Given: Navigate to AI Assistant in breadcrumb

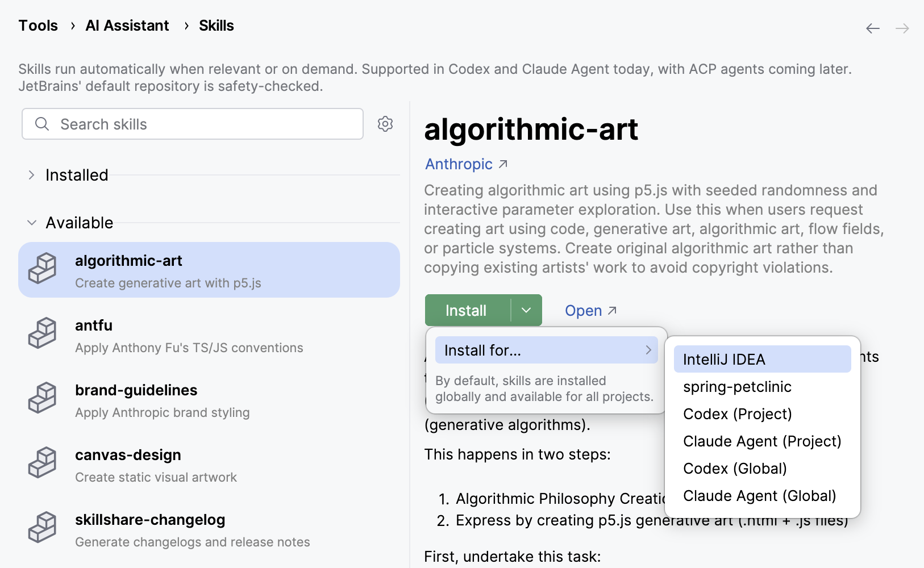Looking at the screenshot, I should click(x=127, y=26).
